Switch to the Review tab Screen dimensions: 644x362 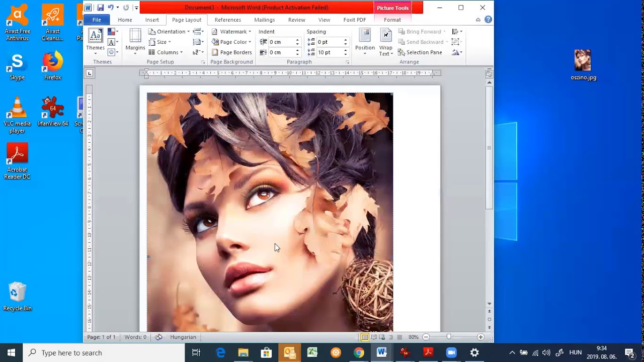click(296, 20)
